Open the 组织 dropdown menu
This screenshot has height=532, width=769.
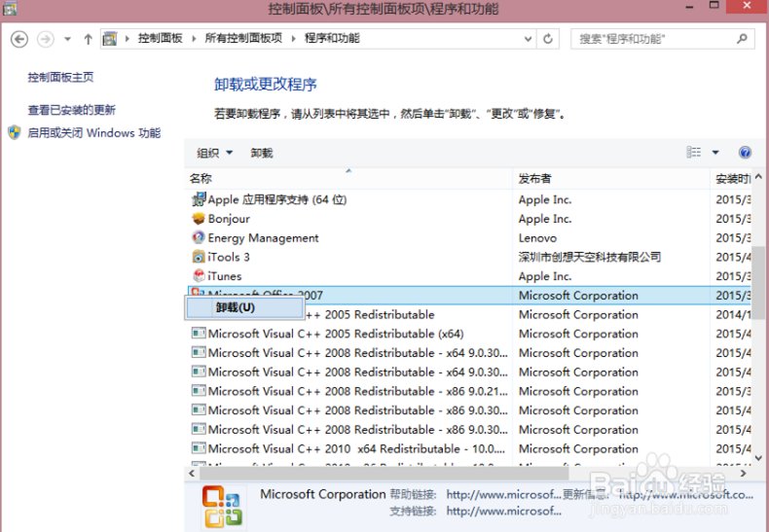pyautogui.click(x=214, y=153)
